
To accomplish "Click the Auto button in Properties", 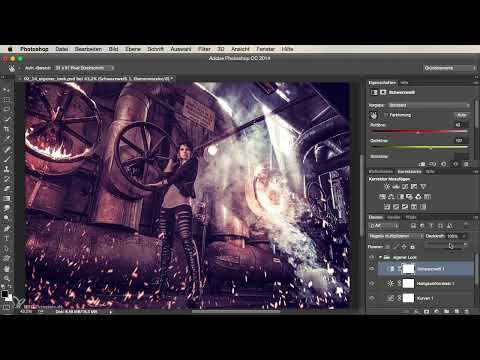I will point(462,115).
